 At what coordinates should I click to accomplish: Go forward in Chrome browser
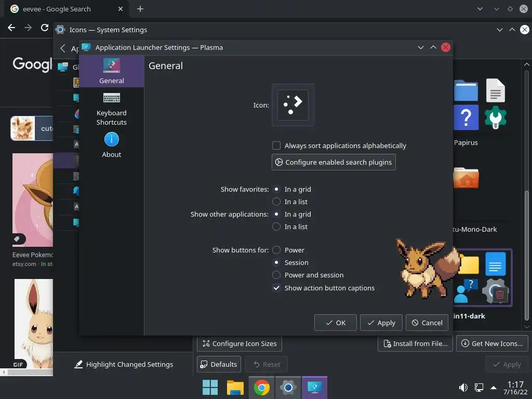[x=28, y=28]
